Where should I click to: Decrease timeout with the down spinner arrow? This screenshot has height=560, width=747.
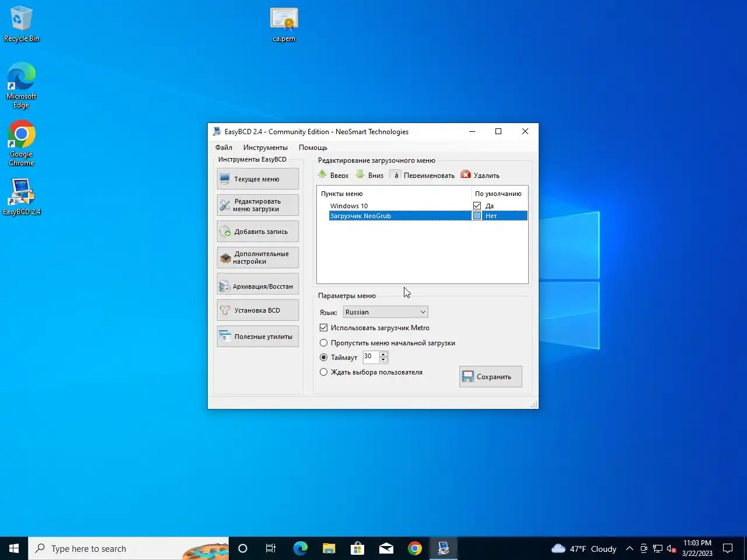(x=383, y=359)
